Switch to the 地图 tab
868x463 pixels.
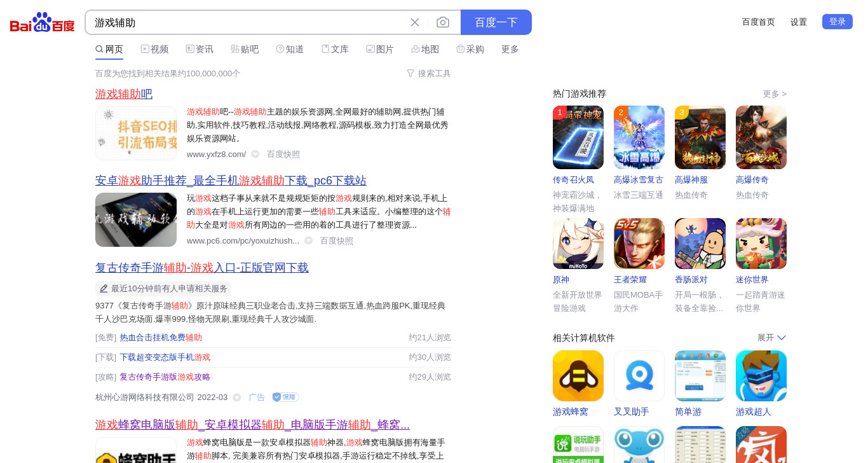pyautogui.click(x=425, y=49)
